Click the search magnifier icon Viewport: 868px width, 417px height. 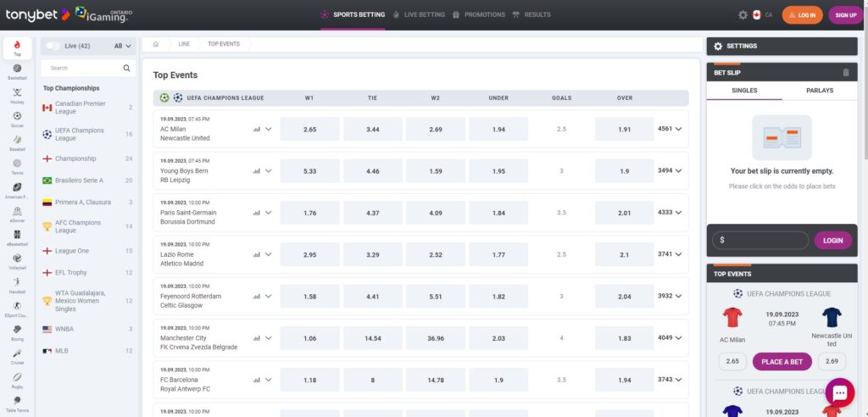pos(126,68)
